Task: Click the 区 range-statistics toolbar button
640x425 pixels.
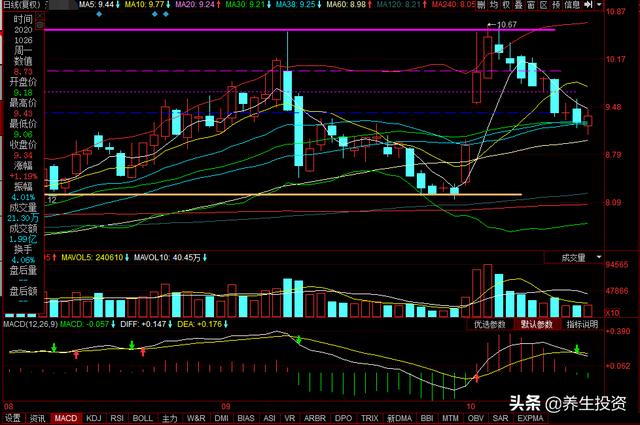Action: point(543,4)
